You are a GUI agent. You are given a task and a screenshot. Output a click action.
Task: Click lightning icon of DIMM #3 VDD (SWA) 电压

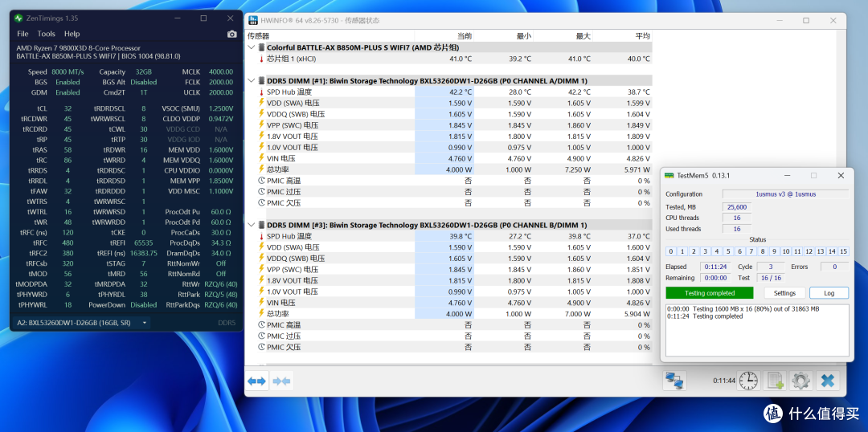[x=261, y=247]
